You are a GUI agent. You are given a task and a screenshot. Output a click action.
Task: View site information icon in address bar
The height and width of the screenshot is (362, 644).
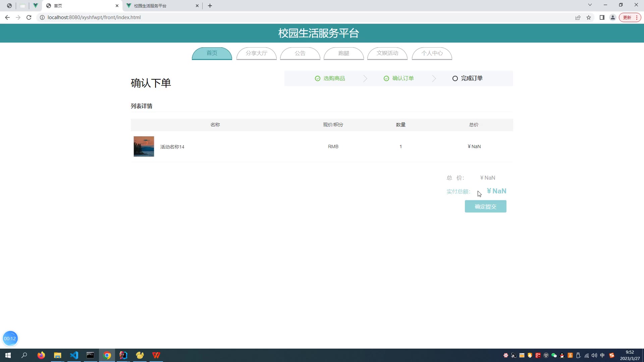(42, 17)
